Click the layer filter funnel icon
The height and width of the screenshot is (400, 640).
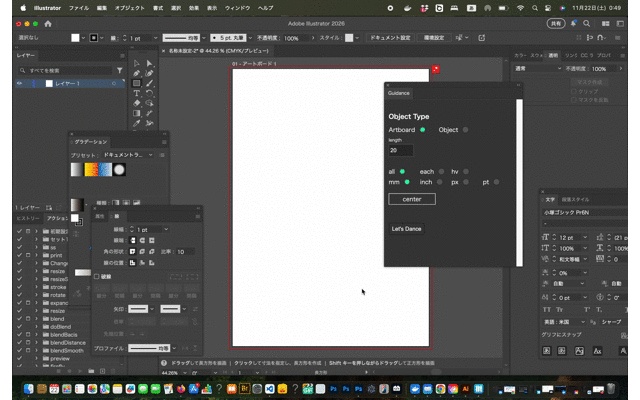[x=120, y=71]
